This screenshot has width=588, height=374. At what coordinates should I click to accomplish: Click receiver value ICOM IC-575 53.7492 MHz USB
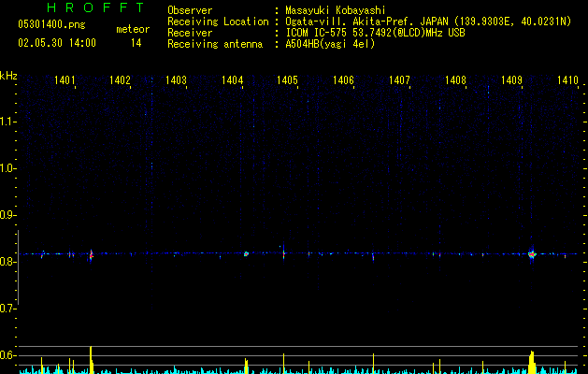coord(375,33)
